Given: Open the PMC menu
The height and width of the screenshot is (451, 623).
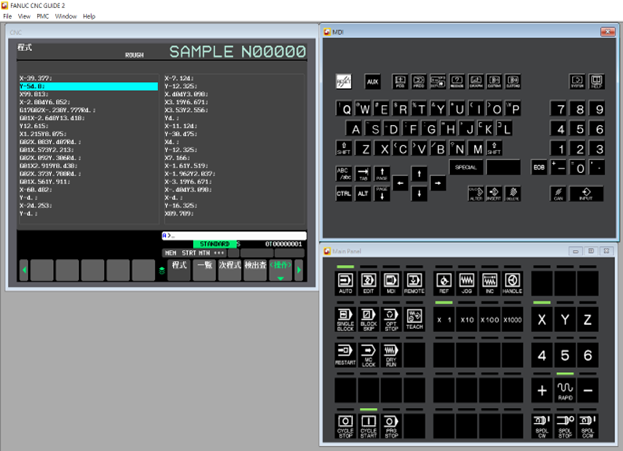Looking at the screenshot, I should 43,16.
